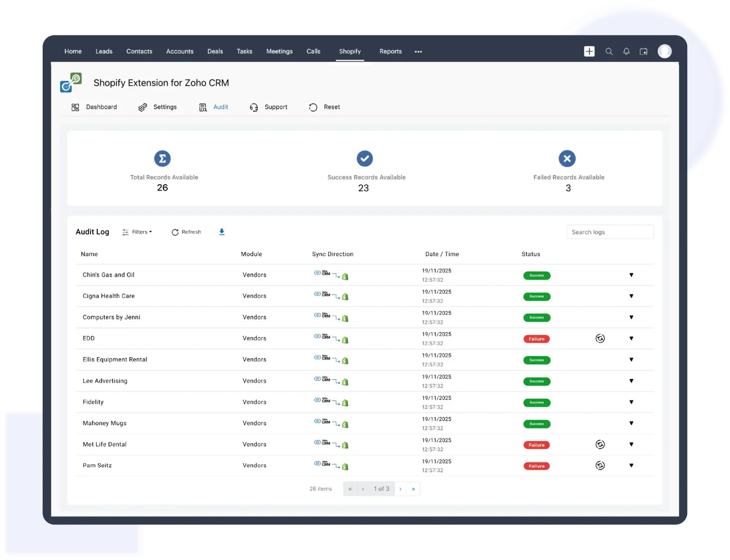730x560 pixels.
Task: Click sync direction icon for Chin's Gas and Oil
Action: [331, 275]
